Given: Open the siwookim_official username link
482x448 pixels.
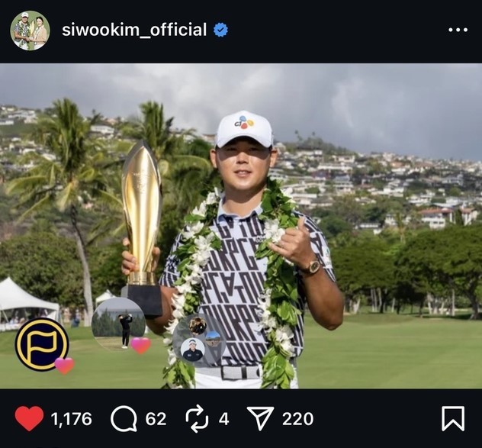Looking at the screenshot, I should (x=134, y=31).
